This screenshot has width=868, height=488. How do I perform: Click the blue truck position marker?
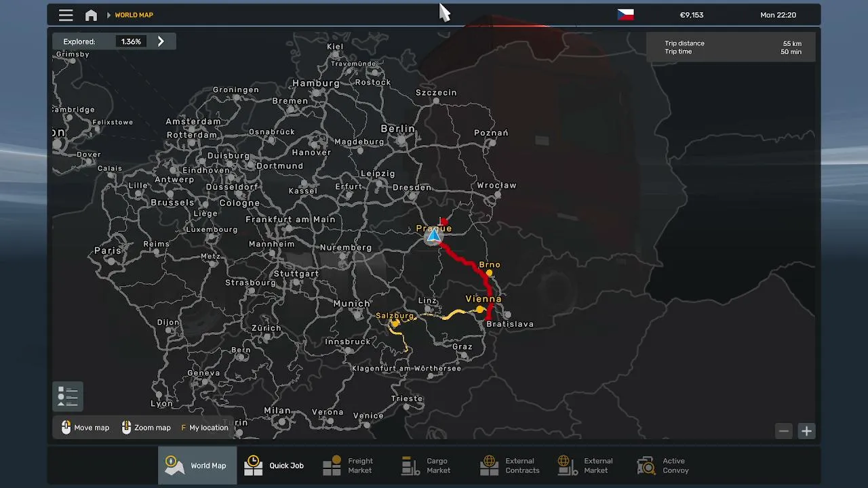434,237
